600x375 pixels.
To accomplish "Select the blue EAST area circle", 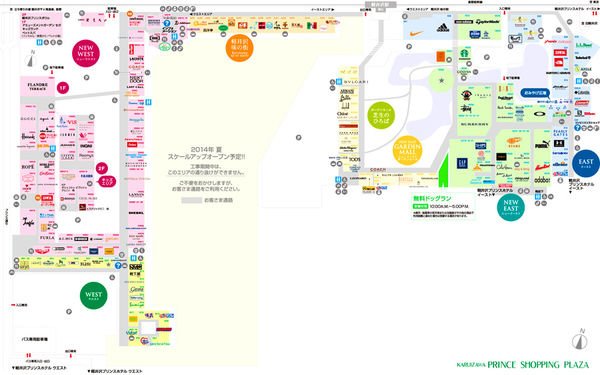I will [x=585, y=163].
